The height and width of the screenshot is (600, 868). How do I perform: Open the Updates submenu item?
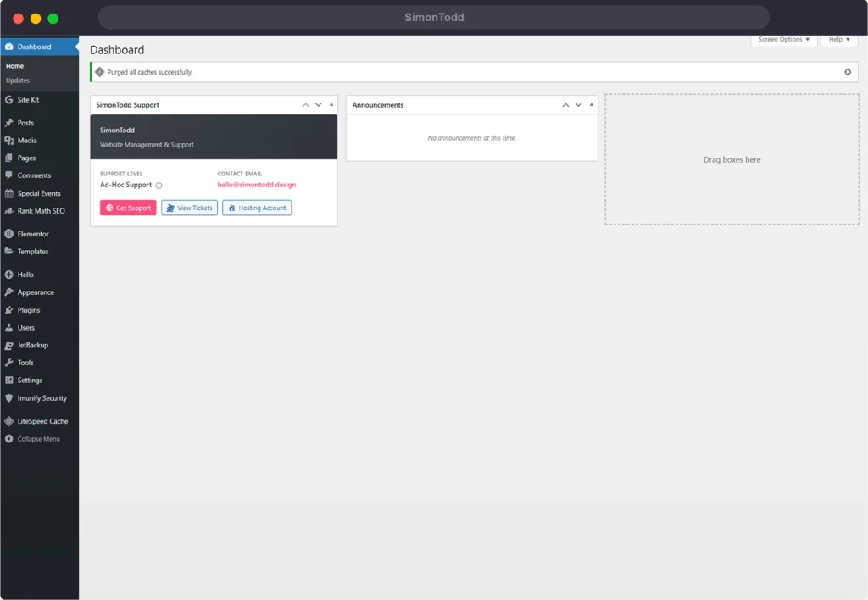coord(18,81)
